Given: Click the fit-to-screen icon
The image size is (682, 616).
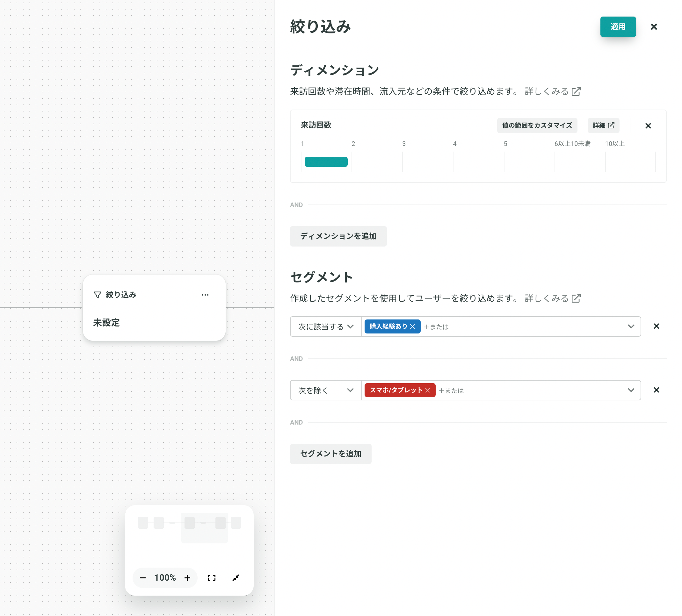Looking at the screenshot, I should tap(211, 578).
